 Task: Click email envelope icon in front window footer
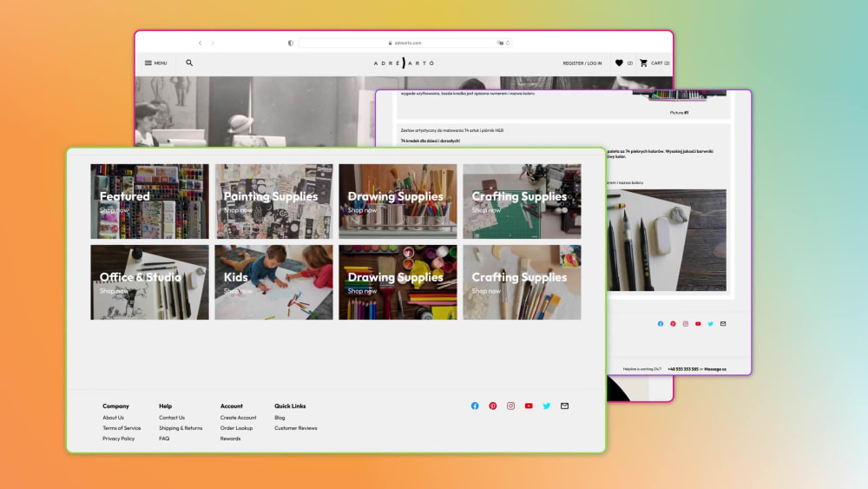(565, 406)
